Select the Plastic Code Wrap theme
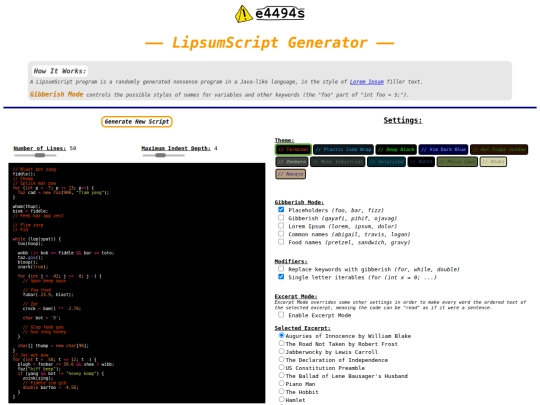 coord(343,149)
